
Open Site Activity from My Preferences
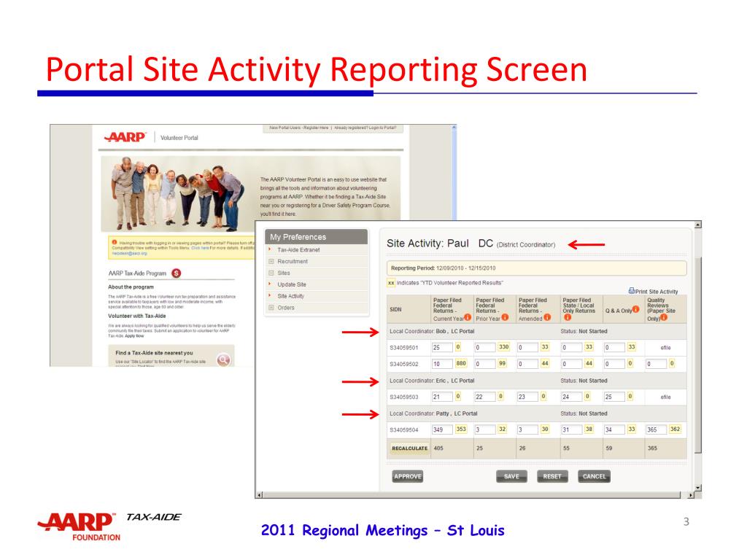tap(290, 296)
